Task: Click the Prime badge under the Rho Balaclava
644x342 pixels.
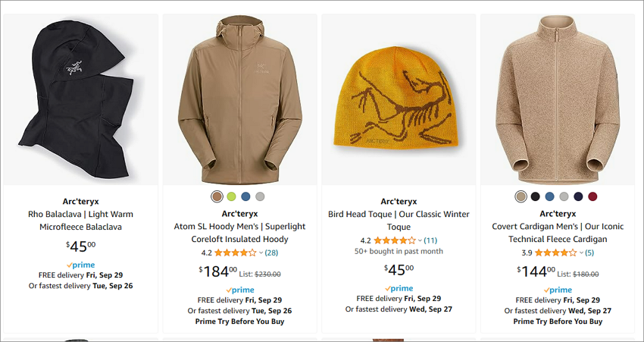Action: pos(80,265)
